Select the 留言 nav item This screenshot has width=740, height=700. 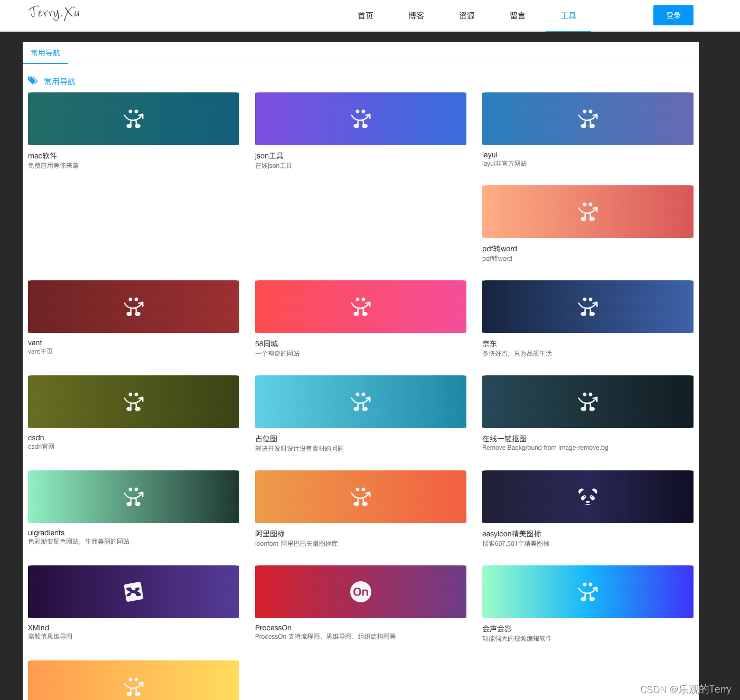click(518, 16)
